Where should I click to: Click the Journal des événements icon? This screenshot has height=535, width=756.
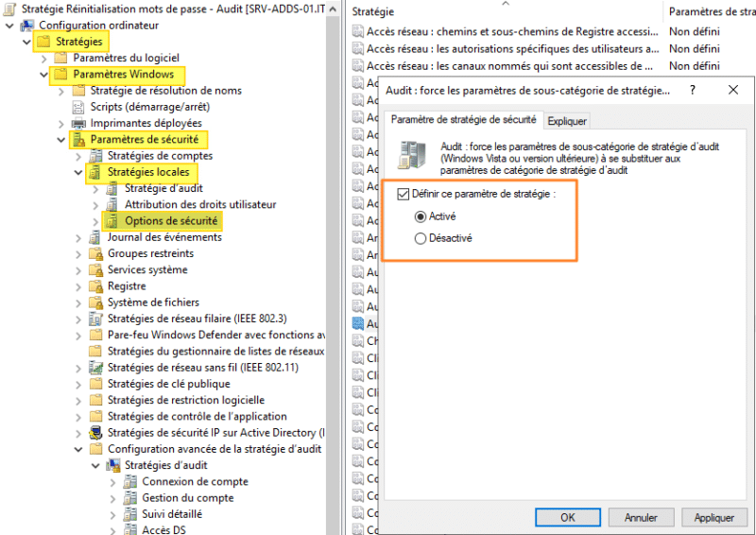pyautogui.click(x=95, y=237)
